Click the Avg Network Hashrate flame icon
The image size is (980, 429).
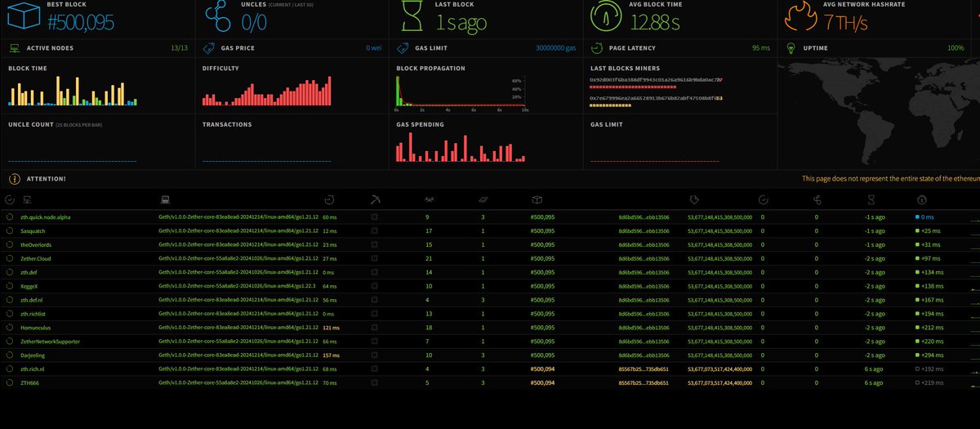(800, 16)
